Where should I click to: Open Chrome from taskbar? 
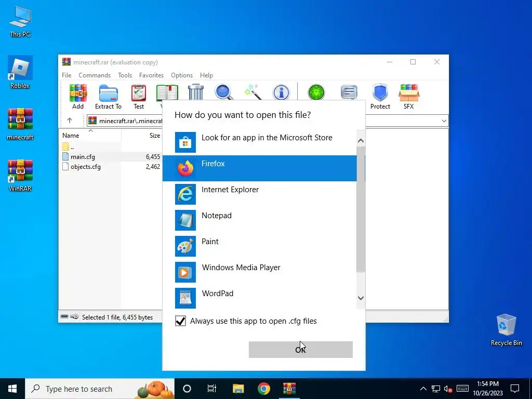(263, 389)
